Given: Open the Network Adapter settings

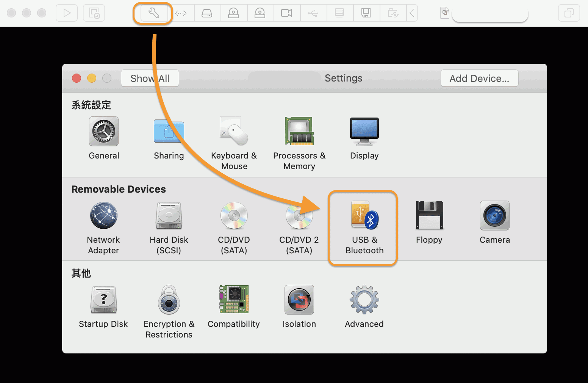Looking at the screenshot, I should 103,216.
